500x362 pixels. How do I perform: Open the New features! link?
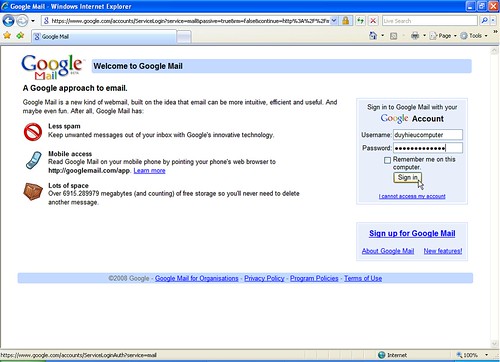point(443,251)
